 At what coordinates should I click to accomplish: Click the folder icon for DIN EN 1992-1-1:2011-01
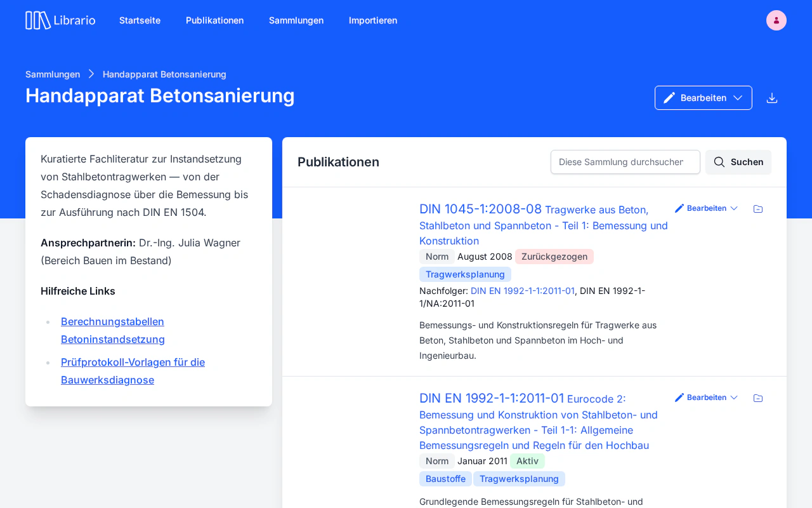tap(758, 398)
